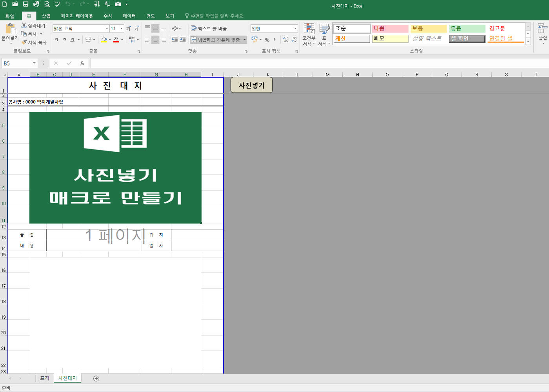Click the Format Painter 서식 복사
549x392 pixels.
34,42
